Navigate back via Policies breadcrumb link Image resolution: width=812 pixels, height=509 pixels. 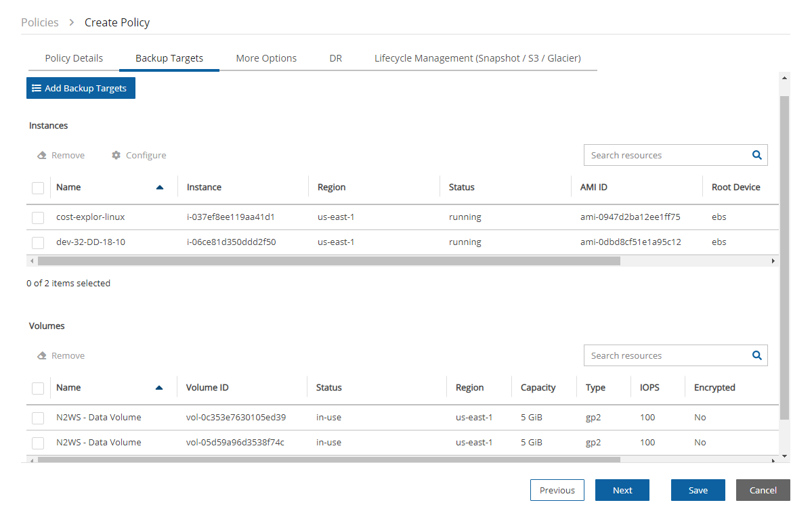point(40,22)
